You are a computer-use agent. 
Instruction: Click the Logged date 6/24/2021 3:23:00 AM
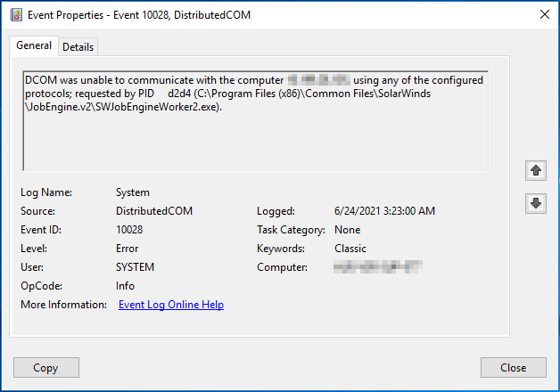point(384,211)
